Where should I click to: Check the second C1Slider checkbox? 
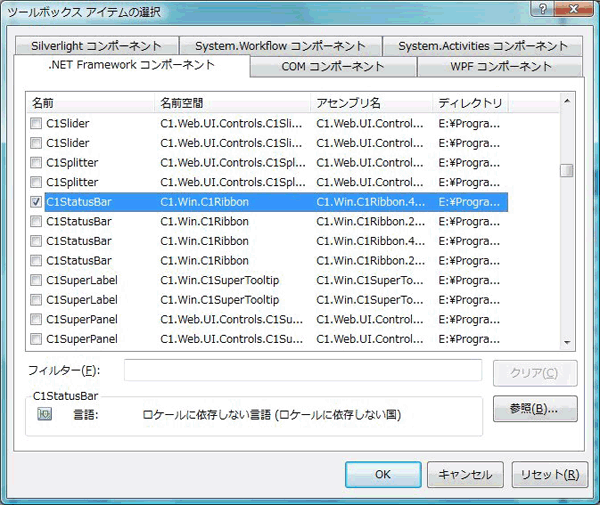tap(36, 143)
